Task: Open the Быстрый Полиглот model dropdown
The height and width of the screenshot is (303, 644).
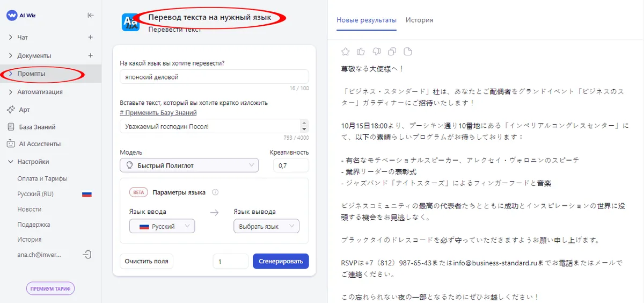Action: click(189, 165)
